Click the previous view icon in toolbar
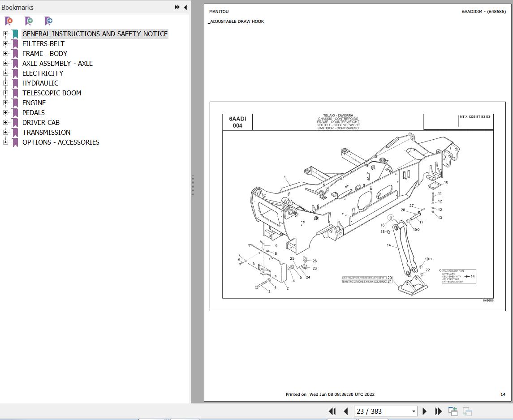 pos(453,411)
